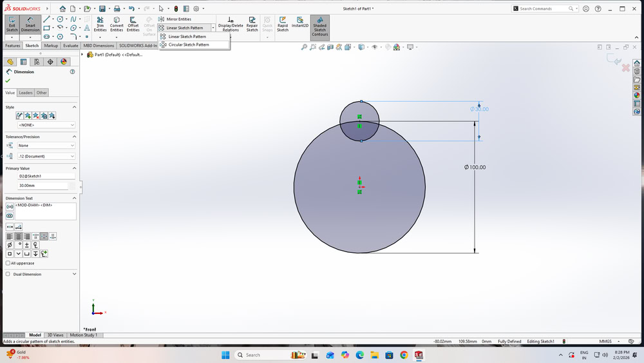Screen dimensions: 644x363
Task: Open Linear Sketch Pattern dropdown arrow
Action: pyautogui.click(x=213, y=28)
